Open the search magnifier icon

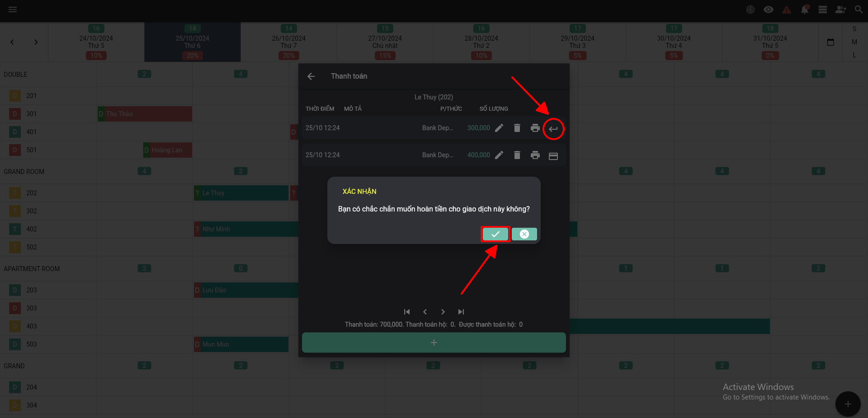[859, 9]
